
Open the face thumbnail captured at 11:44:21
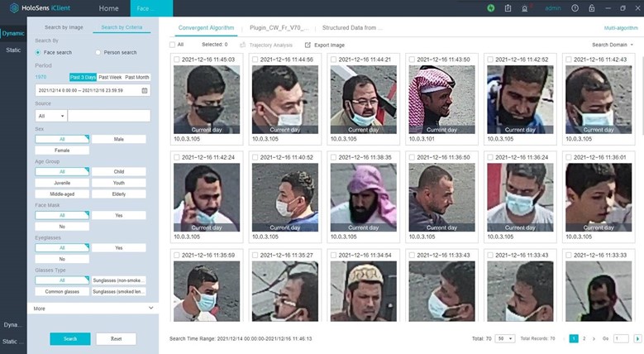pyautogui.click(x=364, y=99)
